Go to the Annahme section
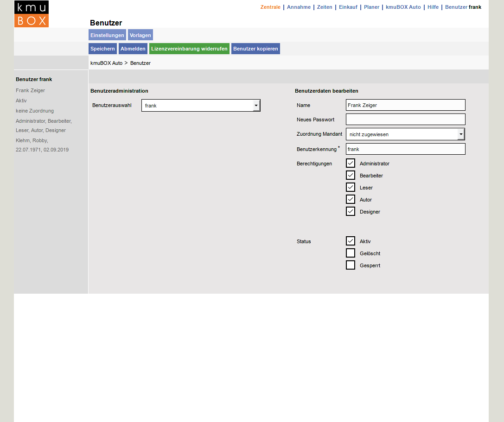This screenshot has width=504, height=422. [299, 7]
